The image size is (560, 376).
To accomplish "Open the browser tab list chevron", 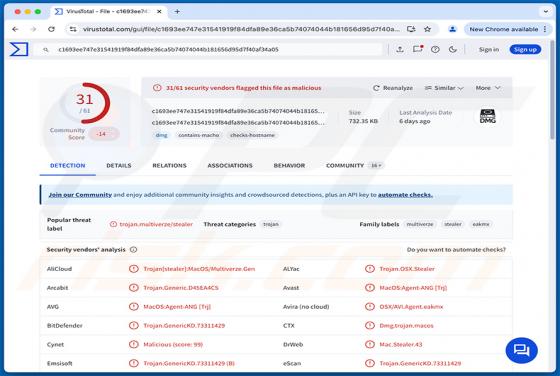I will [x=546, y=11].
